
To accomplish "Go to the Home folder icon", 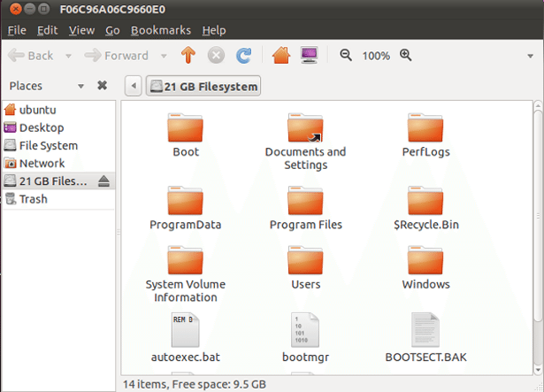I will click(281, 55).
